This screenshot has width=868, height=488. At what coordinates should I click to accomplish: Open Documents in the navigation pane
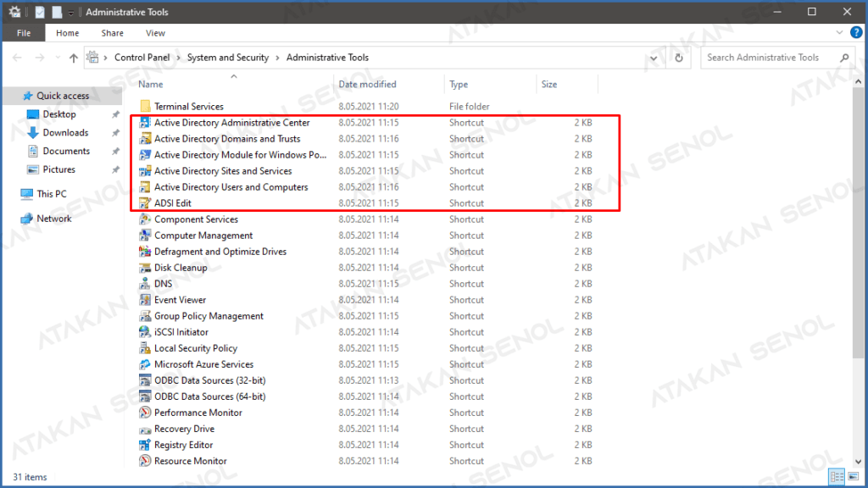(66, 151)
